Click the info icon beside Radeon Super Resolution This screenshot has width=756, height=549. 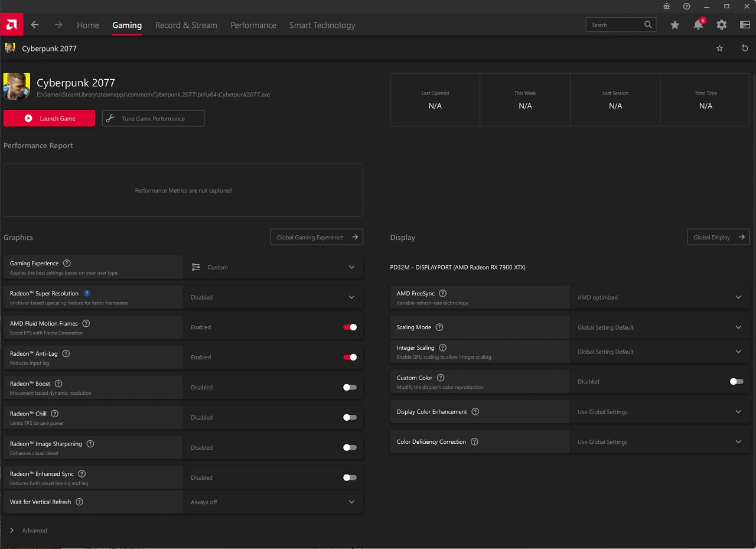pyautogui.click(x=87, y=294)
